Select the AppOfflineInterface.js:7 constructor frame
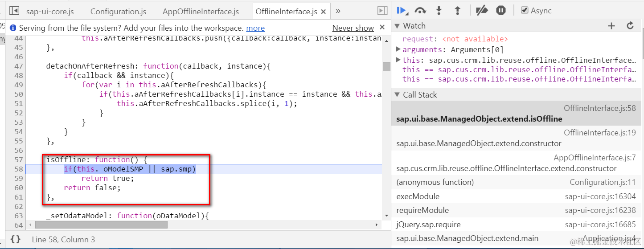This screenshot has height=249, width=644. [516, 163]
